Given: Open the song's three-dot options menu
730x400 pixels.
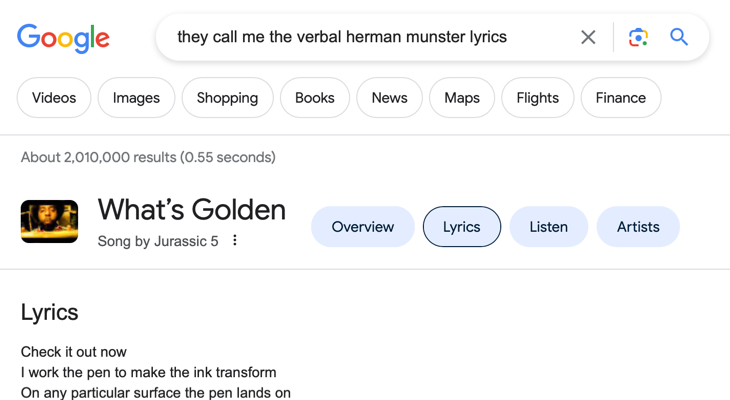Looking at the screenshot, I should 235,240.
